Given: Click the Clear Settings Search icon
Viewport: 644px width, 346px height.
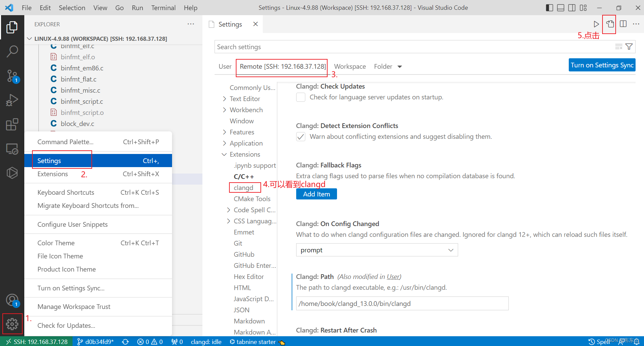Looking at the screenshot, I should pyautogui.click(x=619, y=47).
